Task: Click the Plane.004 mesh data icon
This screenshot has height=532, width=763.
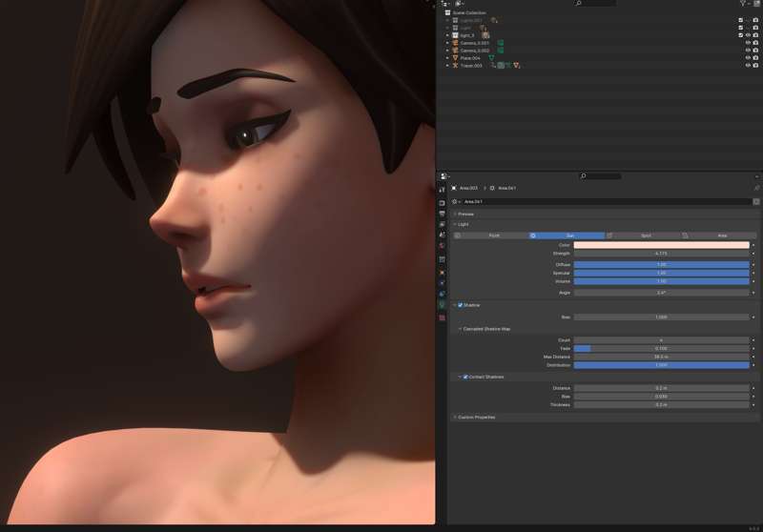Action: pos(491,58)
